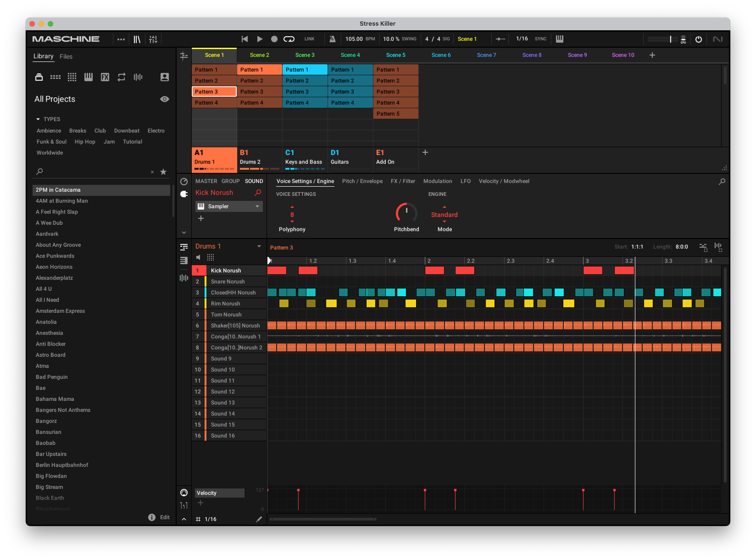Toggle the arranger ideas view icon
Viewport: 756px width, 560px height.
[184, 56]
